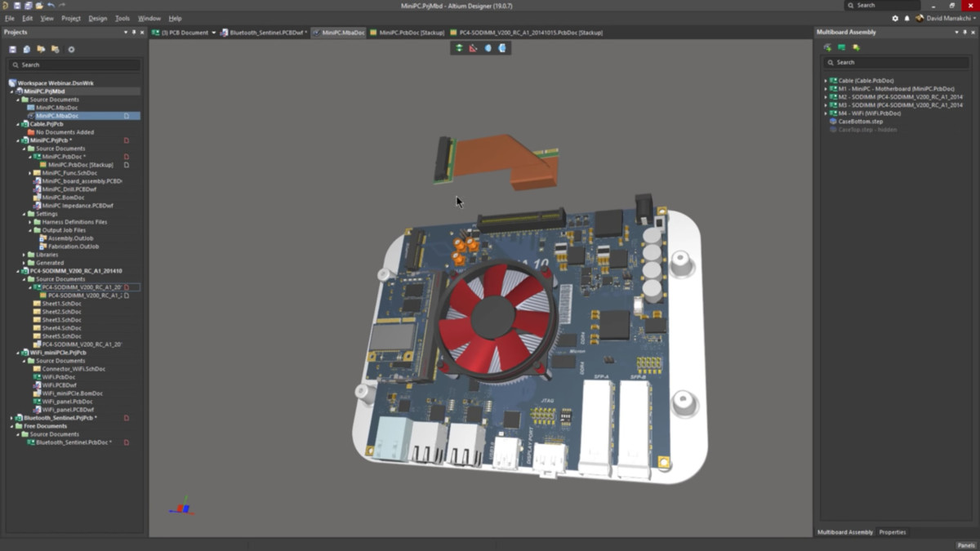Click the save icon in the Projects panel
Viewport: 980px width, 551px height.
(x=12, y=49)
